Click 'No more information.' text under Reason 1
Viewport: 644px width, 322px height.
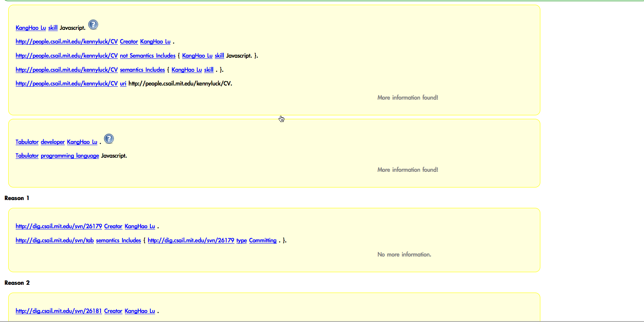(404, 255)
